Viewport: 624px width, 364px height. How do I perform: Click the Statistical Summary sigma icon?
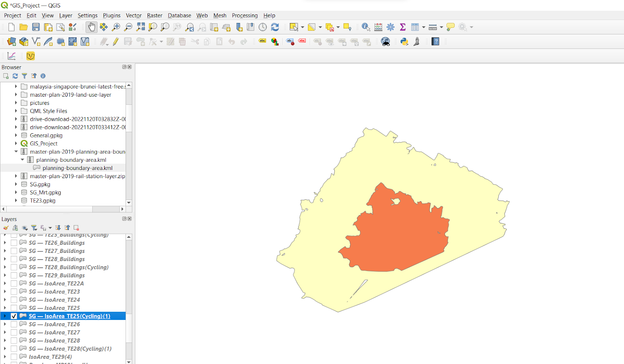pos(402,27)
